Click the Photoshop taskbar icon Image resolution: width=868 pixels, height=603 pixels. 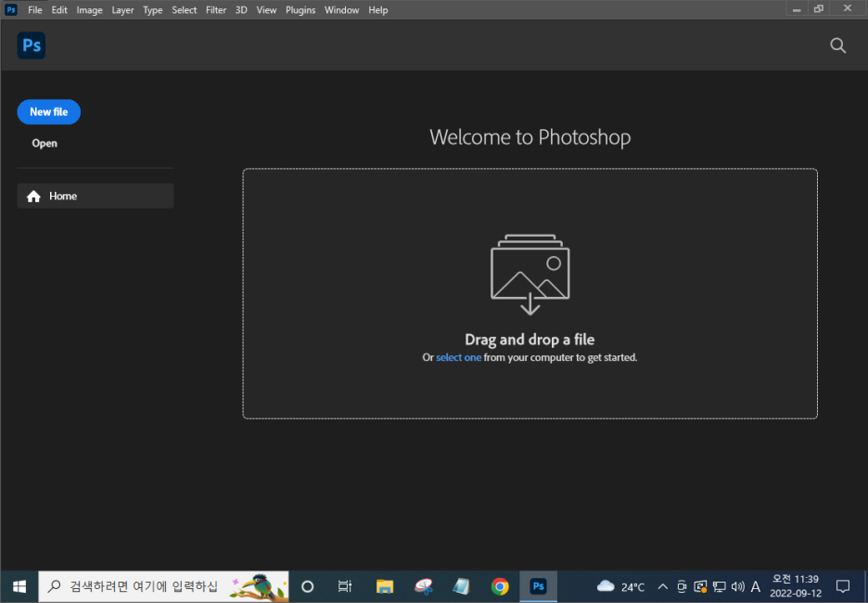coord(538,586)
